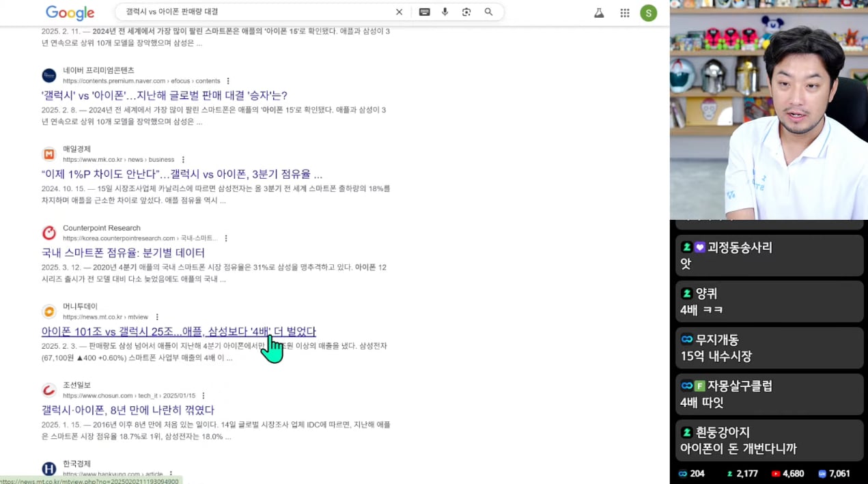Click the Counterpoint Research favicon
The width and height of the screenshot is (868, 484).
tap(49, 233)
